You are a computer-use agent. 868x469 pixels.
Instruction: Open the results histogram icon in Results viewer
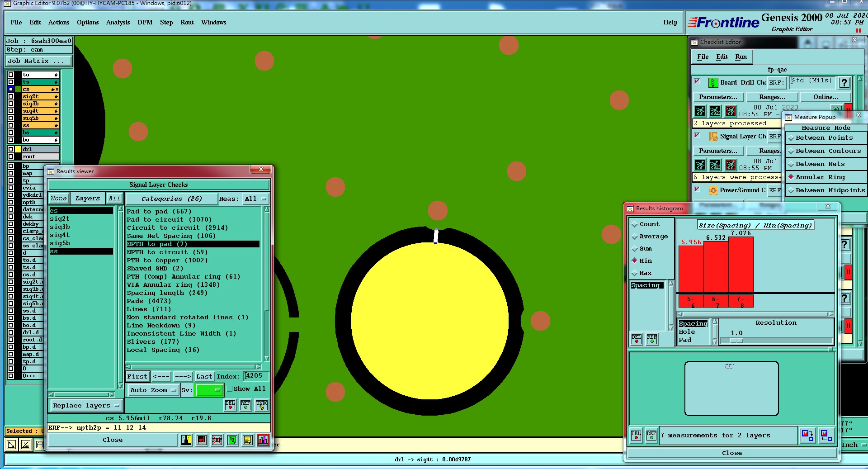pyautogui.click(x=263, y=440)
